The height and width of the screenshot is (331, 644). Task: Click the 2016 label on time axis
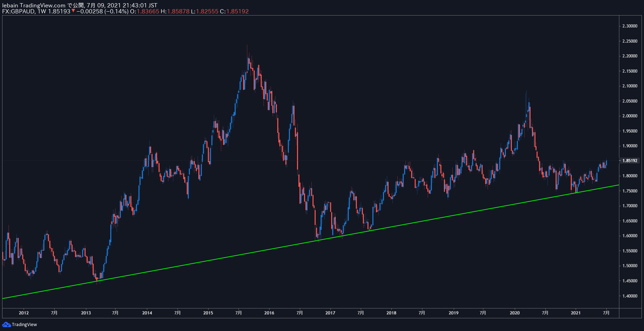(269, 313)
